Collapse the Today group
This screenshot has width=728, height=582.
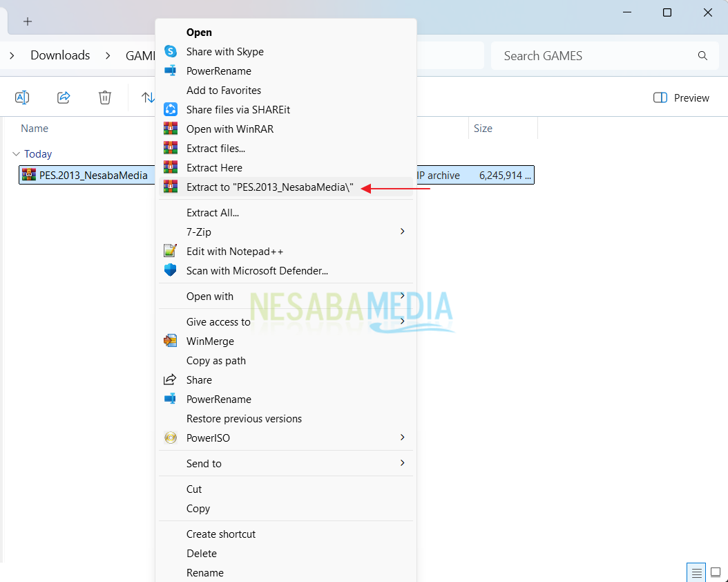point(17,153)
